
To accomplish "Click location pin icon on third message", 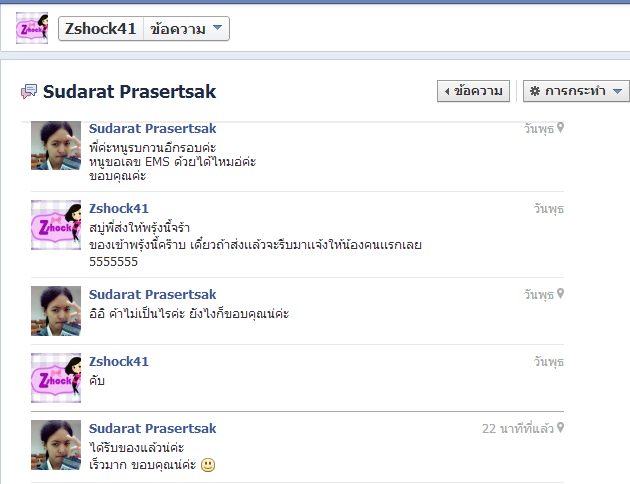I will 560,294.
